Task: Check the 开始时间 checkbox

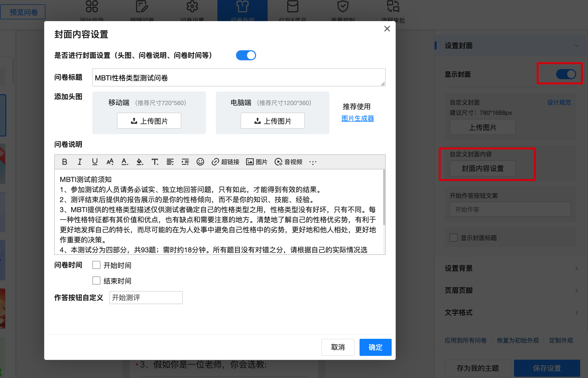Action: point(96,265)
